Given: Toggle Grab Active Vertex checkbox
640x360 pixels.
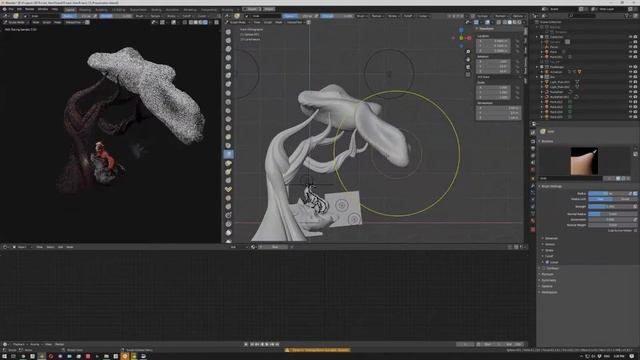Looking at the screenshot, I should click(636, 231).
